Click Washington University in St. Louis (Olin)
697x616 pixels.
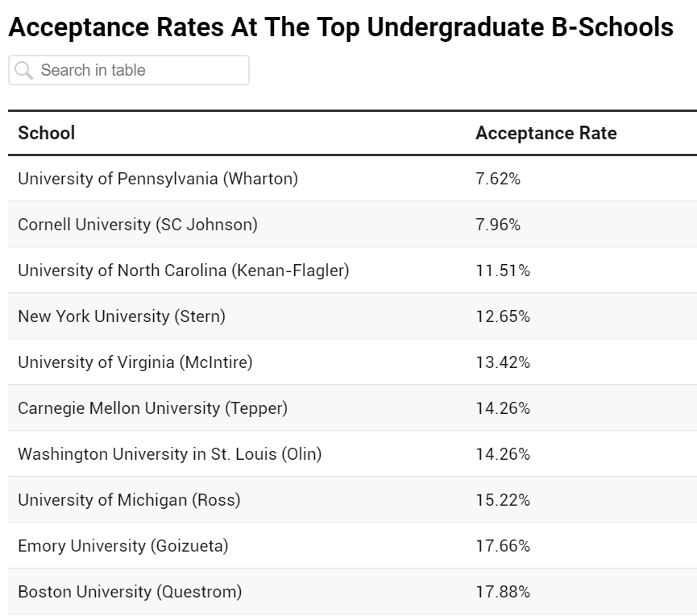(x=169, y=454)
